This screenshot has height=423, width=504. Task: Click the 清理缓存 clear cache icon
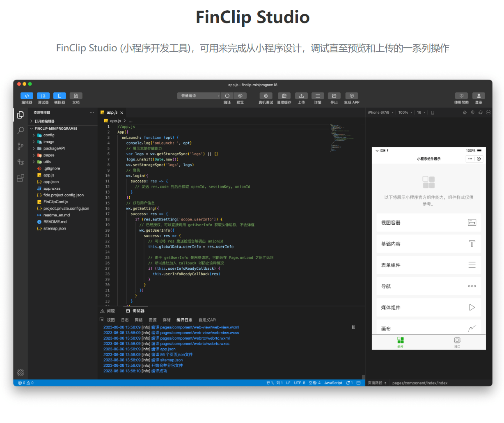tap(284, 96)
